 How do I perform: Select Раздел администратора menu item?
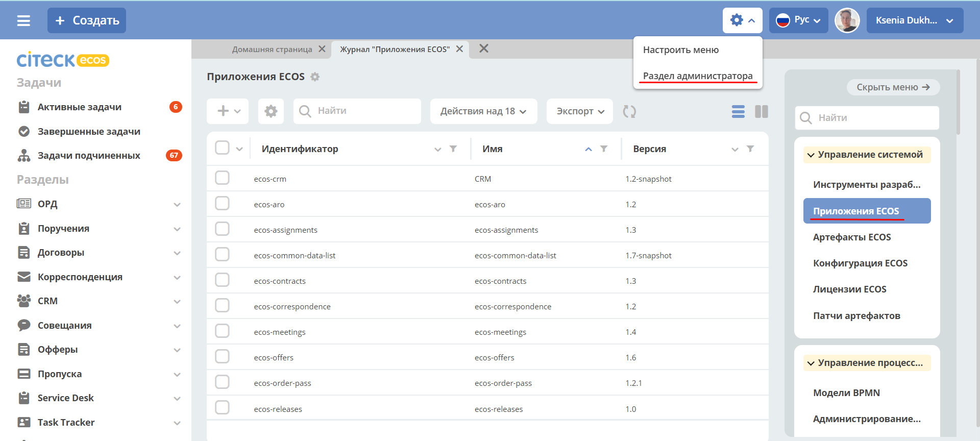(x=698, y=76)
